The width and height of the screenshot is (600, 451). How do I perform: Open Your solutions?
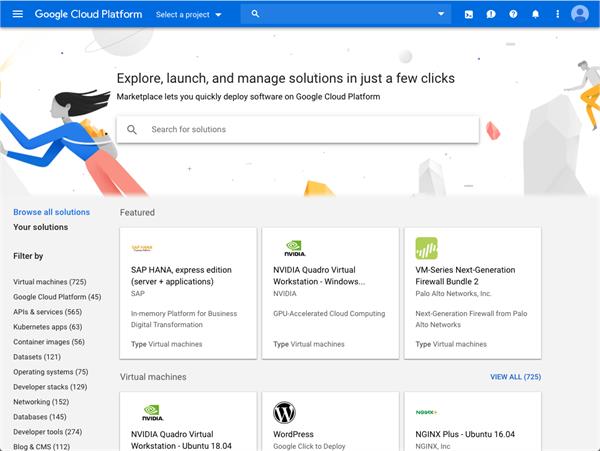tap(41, 227)
